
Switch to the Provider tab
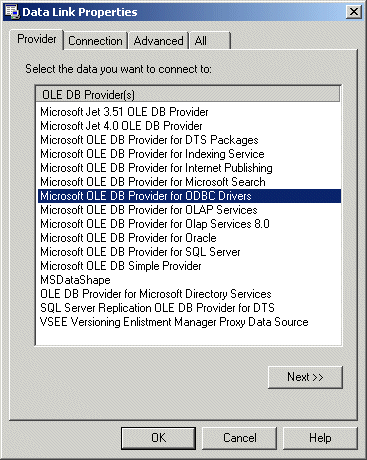point(36,39)
